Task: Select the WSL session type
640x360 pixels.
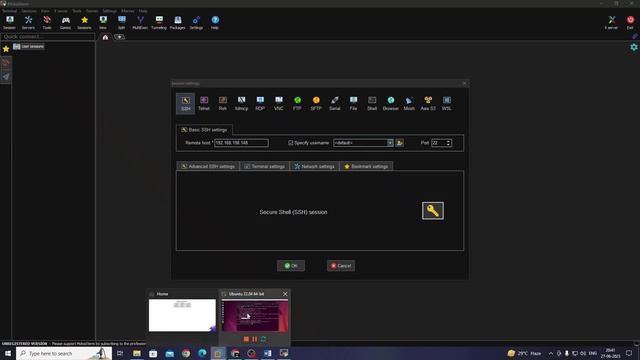Action: (x=447, y=103)
